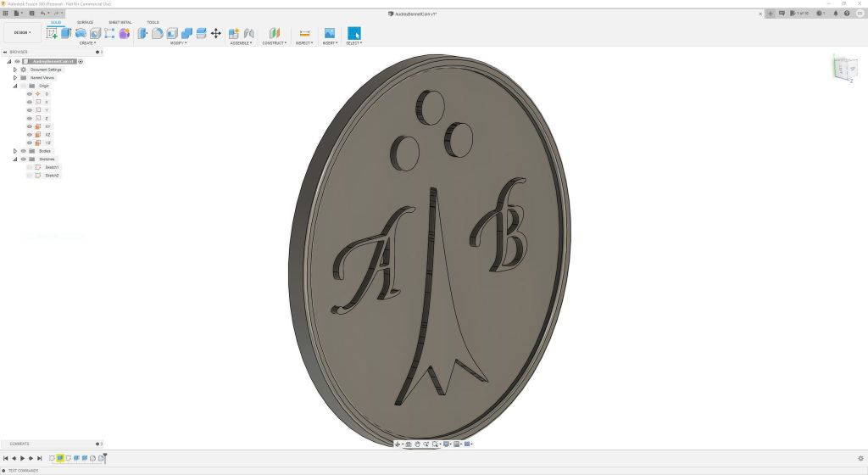
Task: Activate the Select tool icon
Action: [353, 33]
